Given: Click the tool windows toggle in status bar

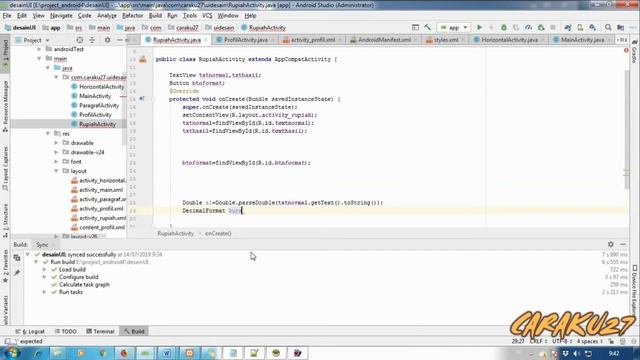Looking at the screenshot, I should (x=7, y=341).
